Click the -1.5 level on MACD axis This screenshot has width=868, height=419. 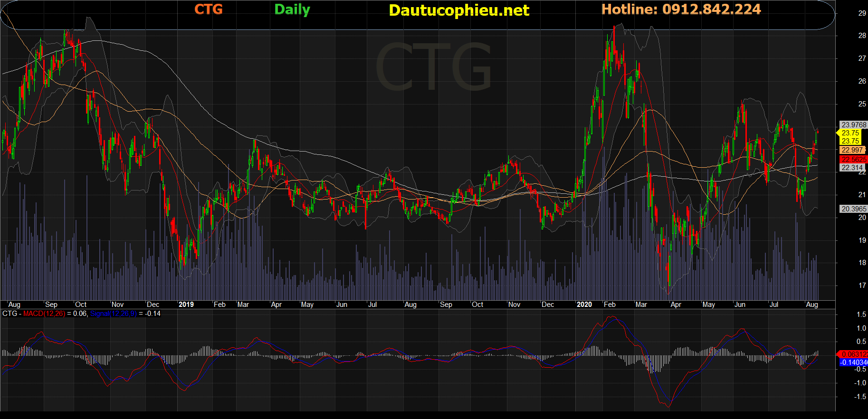coord(861,397)
